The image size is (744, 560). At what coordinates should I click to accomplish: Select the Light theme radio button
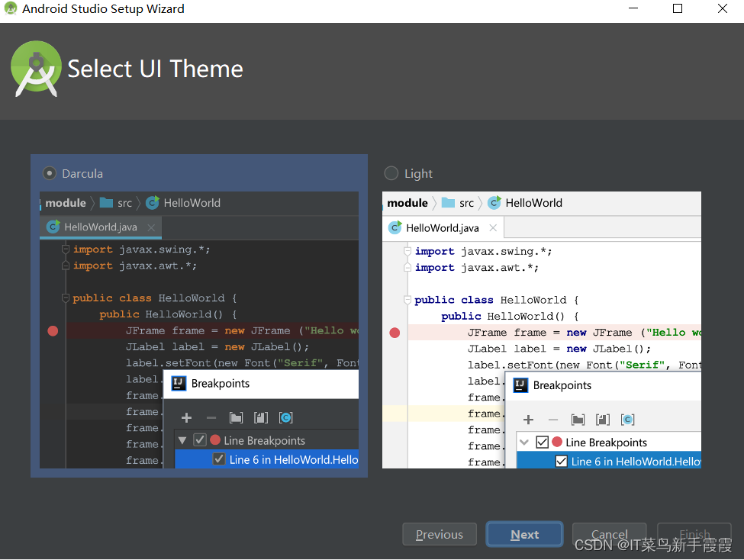point(391,173)
